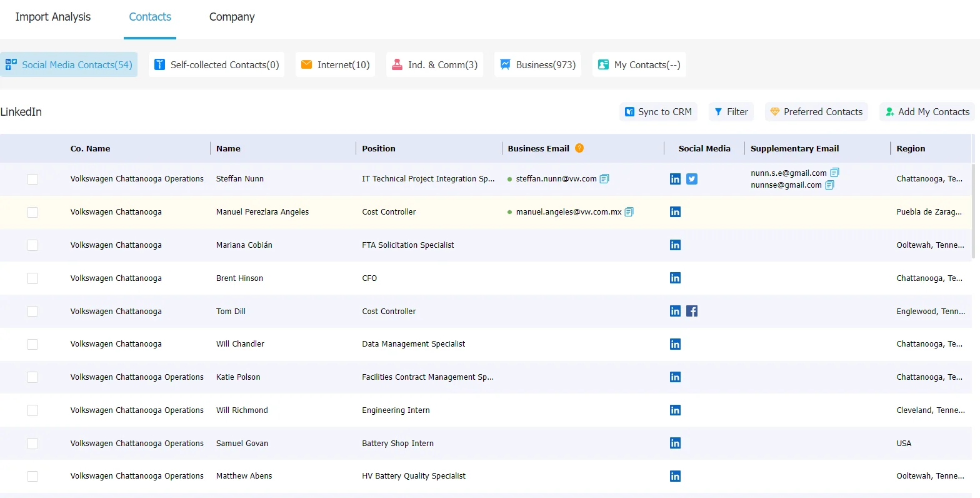The height and width of the screenshot is (498, 980).
Task: Open Steffan Nunn's Twitter icon
Action: pos(692,179)
